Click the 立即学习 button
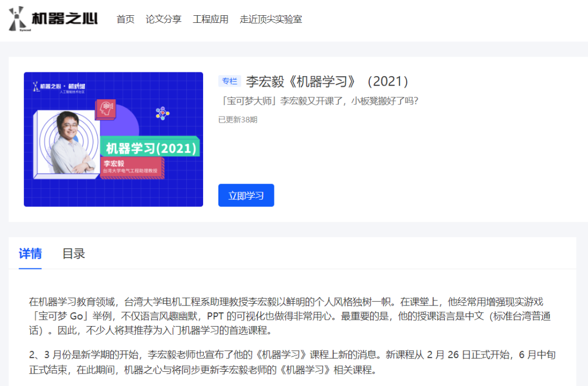The image size is (588, 386). [246, 195]
